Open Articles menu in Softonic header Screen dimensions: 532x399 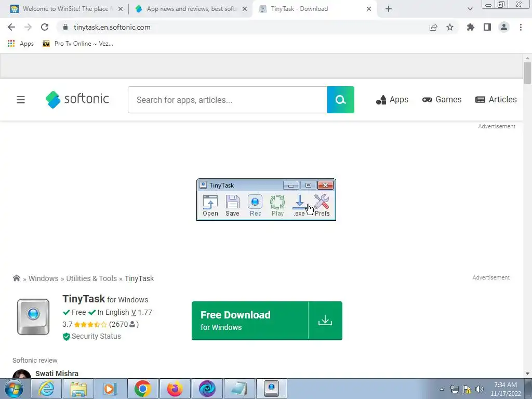(x=496, y=99)
